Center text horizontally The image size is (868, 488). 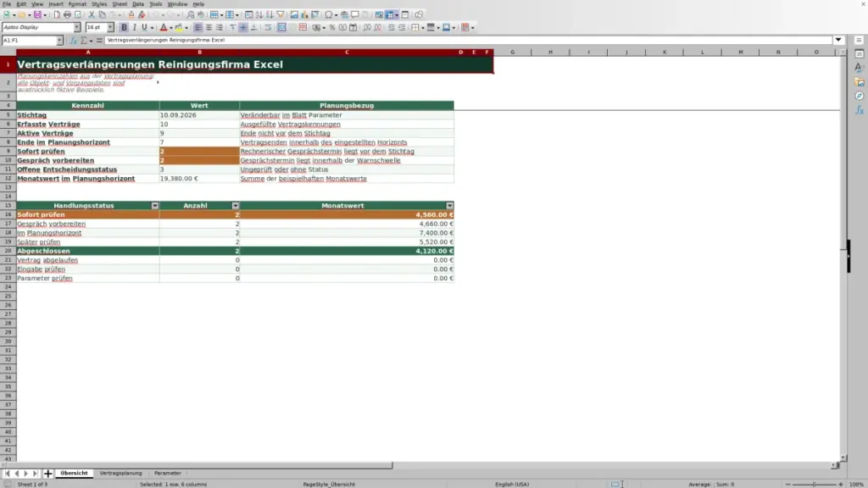coord(209,27)
